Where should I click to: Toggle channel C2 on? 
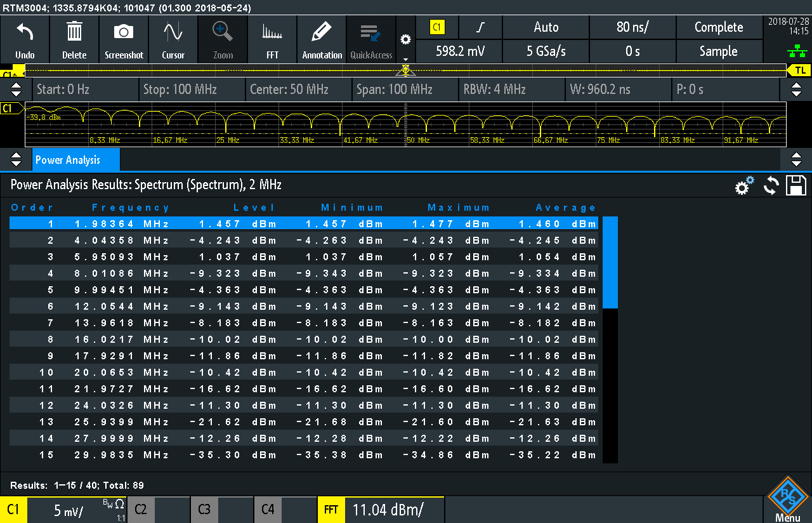pyautogui.click(x=159, y=510)
